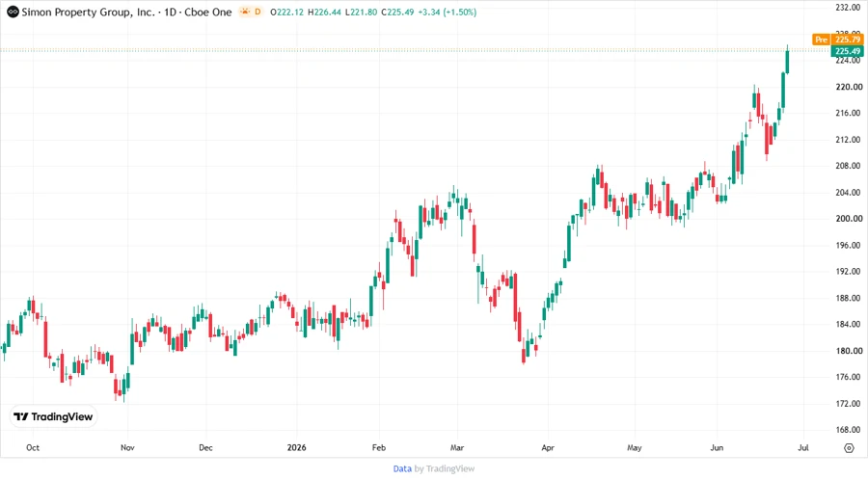Click the 180.00 price axis label

(849, 351)
